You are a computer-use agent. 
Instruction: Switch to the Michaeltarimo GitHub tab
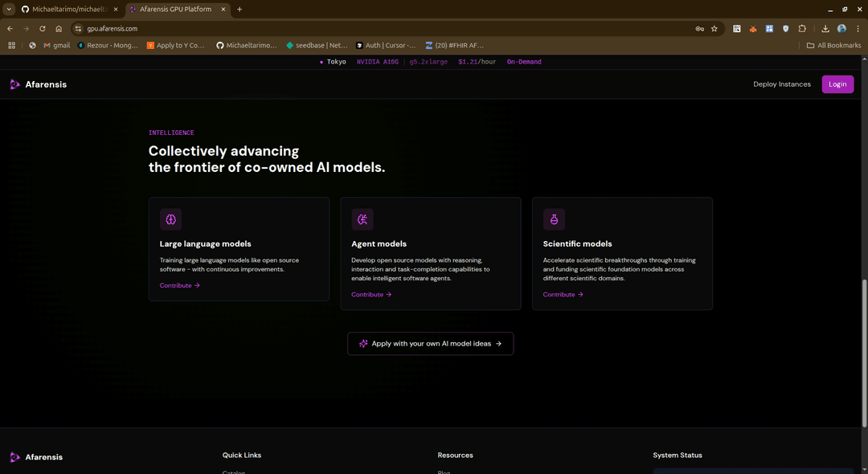[68, 9]
